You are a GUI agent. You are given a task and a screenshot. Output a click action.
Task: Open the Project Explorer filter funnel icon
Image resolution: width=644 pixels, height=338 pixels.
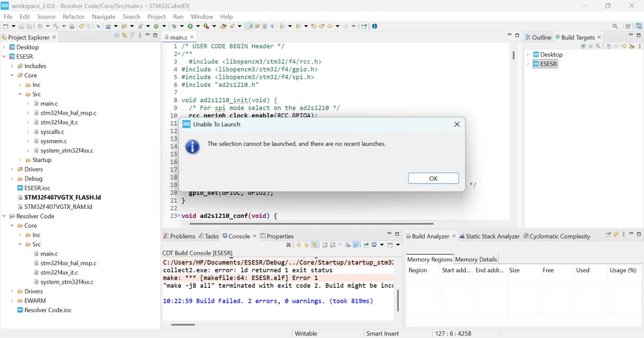[132, 35]
